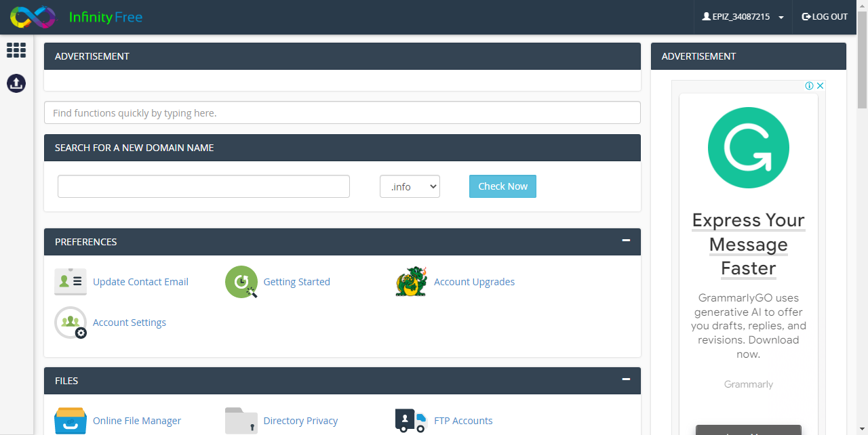Open the Getting Started clock icon

(x=241, y=282)
